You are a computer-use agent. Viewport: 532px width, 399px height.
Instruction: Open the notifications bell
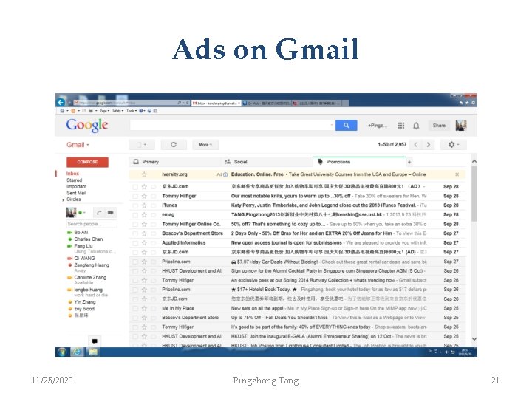tap(416, 126)
